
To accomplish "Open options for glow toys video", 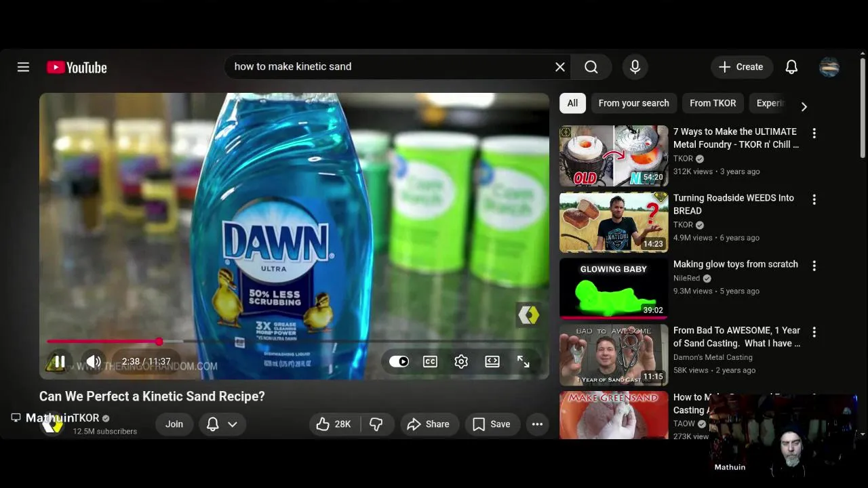I will click(x=814, y=266).
